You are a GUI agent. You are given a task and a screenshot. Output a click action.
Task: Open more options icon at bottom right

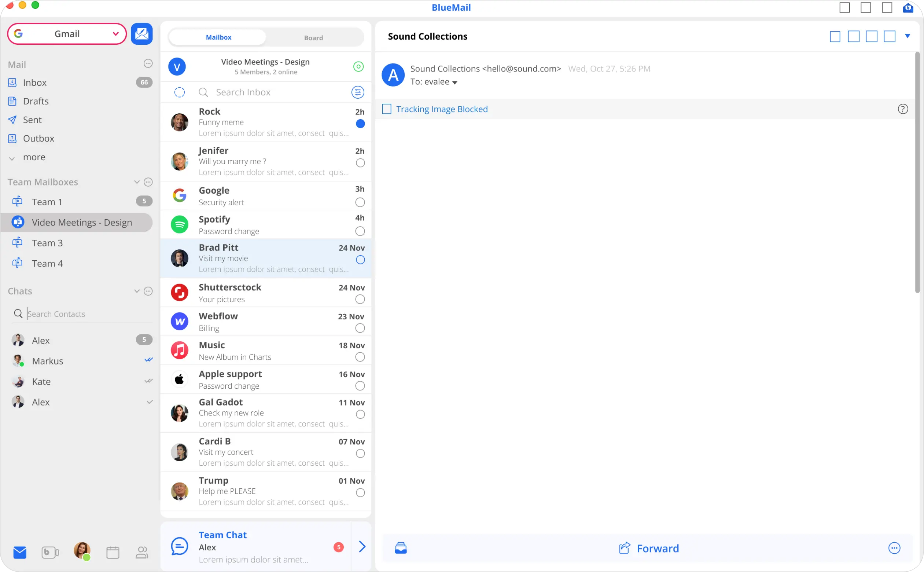pyautogui.click(x=894, y=548)
